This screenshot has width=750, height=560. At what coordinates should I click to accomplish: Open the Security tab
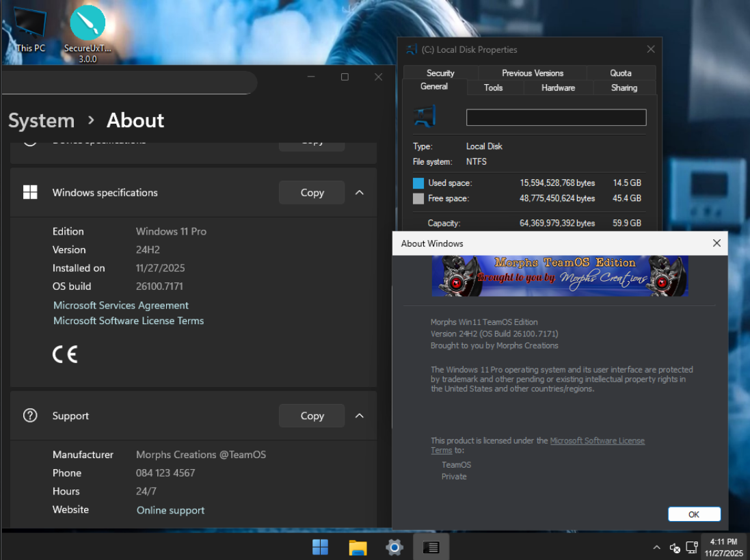pyautogui.click(x=440, y=73)
